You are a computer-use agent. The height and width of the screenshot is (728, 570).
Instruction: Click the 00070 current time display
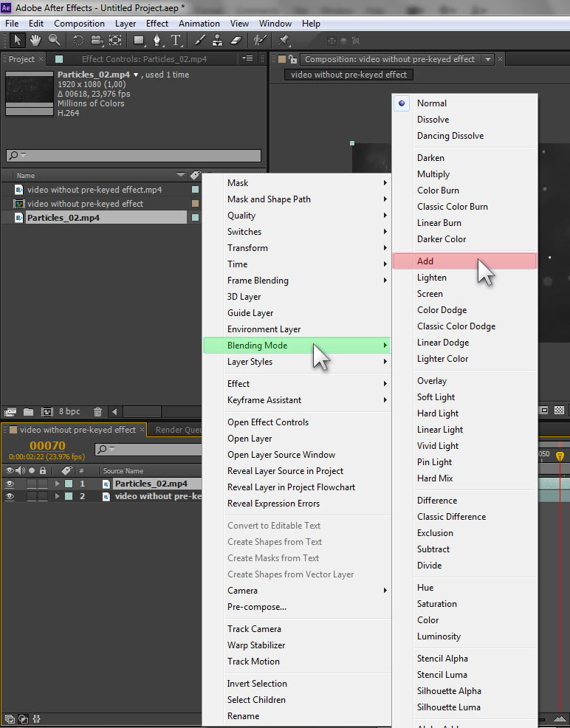click(47, 445)
